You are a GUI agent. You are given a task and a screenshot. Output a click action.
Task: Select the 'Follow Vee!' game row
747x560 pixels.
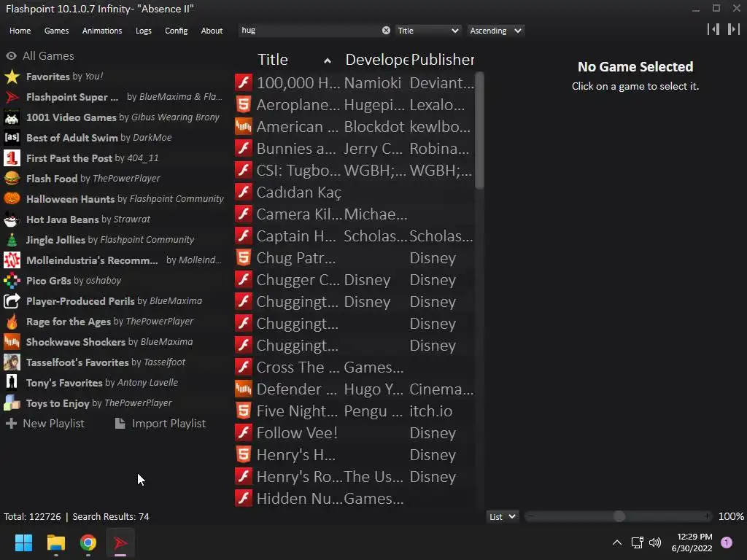[355, 433]
